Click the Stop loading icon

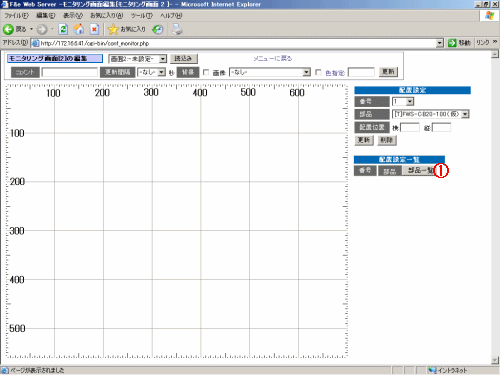click(x=94, y=29)
